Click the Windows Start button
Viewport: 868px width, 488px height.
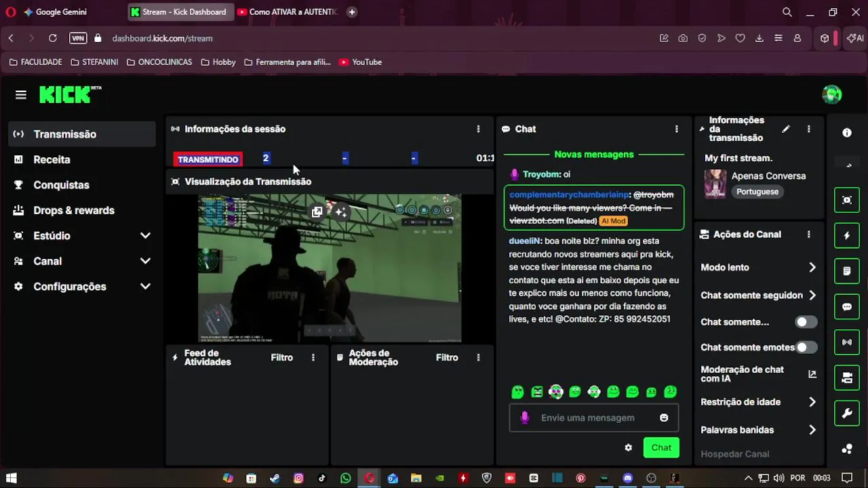(x=11, y=479)
